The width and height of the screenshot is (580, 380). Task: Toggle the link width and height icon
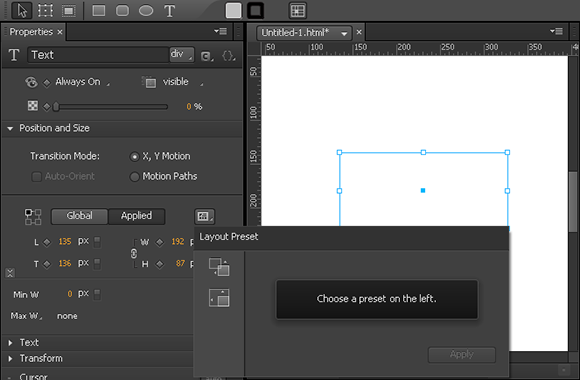134,253
